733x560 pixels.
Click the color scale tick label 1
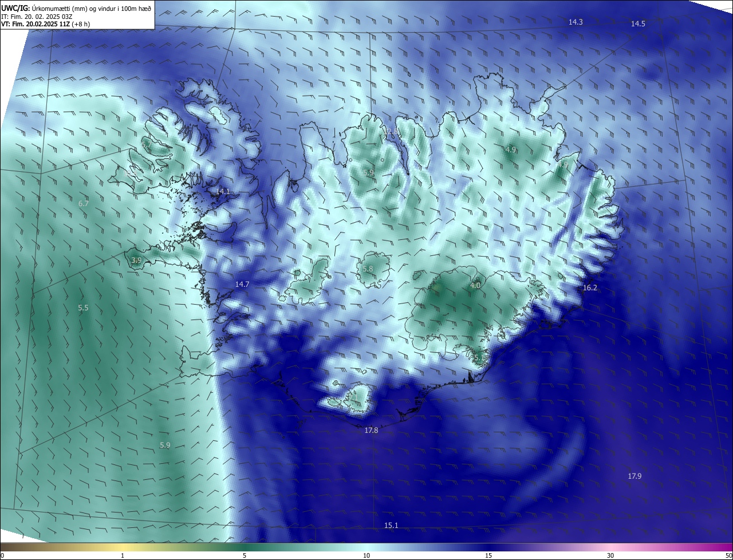(x=123, y=555)
